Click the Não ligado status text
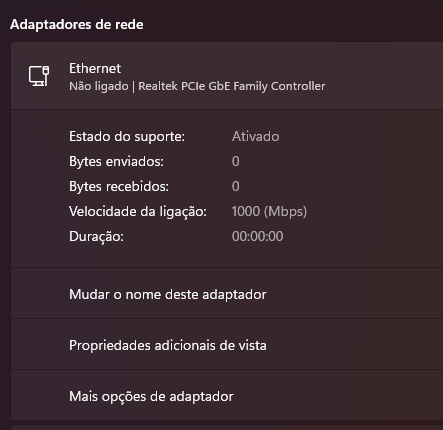Screen dimensions: 443x430 pos(99,86)
